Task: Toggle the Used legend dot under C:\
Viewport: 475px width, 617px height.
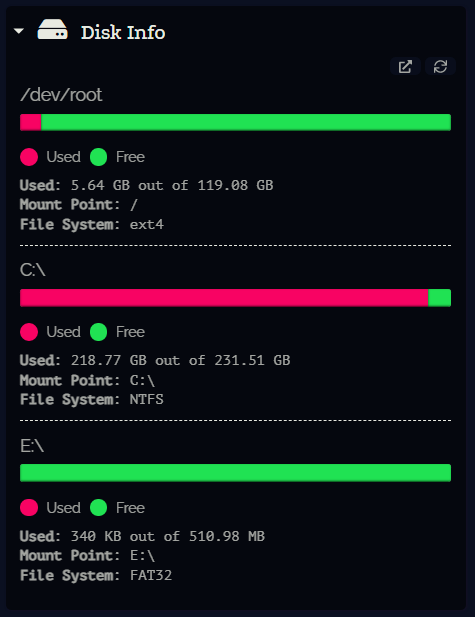Action: 29,332
